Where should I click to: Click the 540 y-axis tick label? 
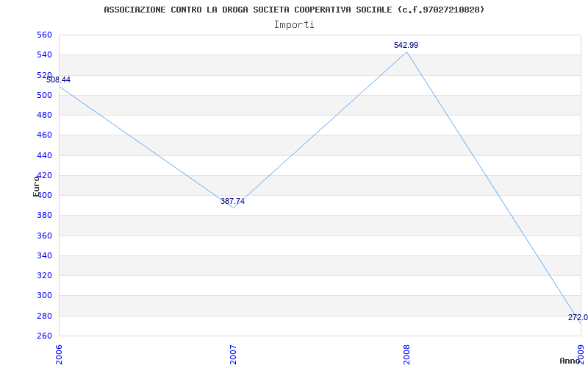(44, 54)
